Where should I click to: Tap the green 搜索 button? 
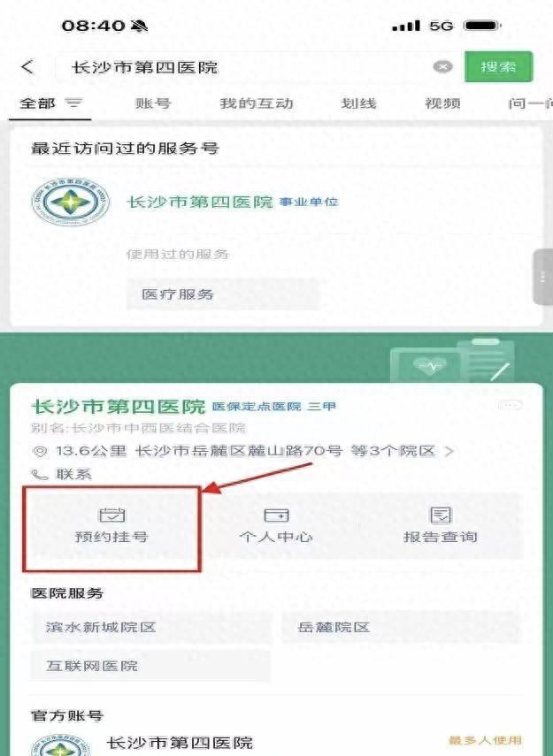[498, 66]
